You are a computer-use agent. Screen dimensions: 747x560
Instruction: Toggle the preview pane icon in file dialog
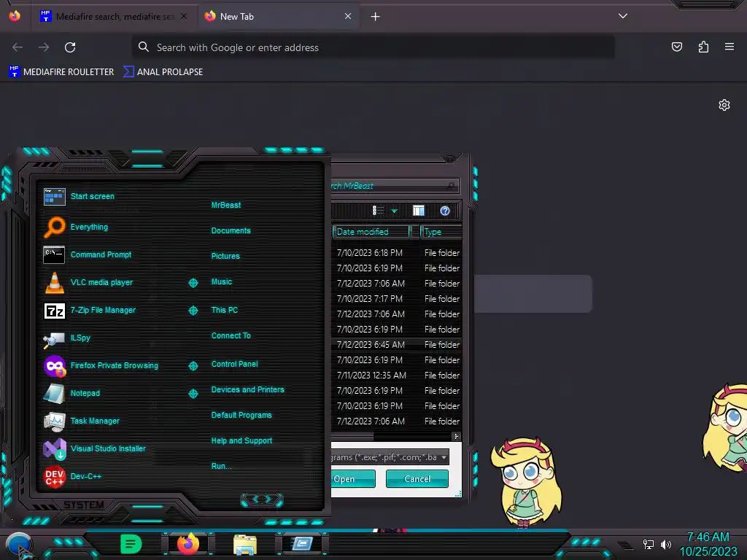419,211
